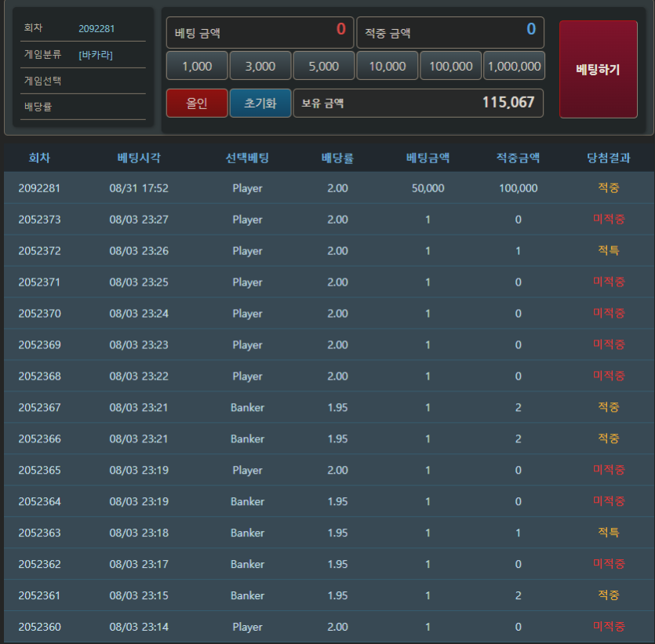Add 100,000 to bet amount
Screen dimensions: 655x644
pos(451,66)
